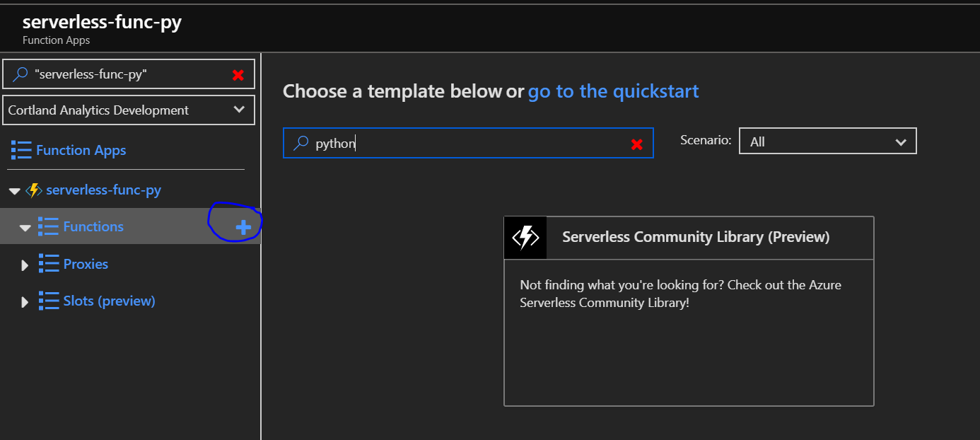Click the lightning bolt icon beside serverless-func-py
Screen dimensions: 980x440
[34, 190]
